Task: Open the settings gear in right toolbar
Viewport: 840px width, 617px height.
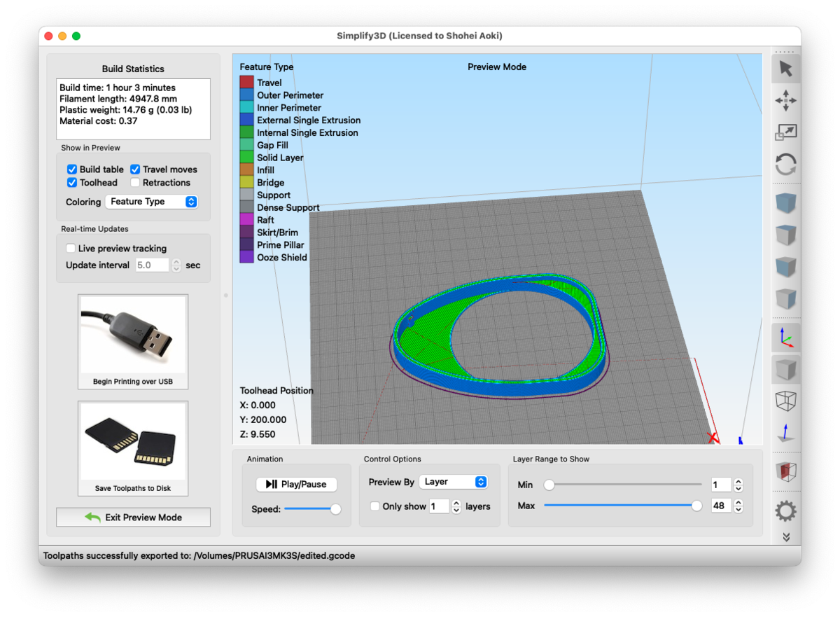Action: pos(786,511)
